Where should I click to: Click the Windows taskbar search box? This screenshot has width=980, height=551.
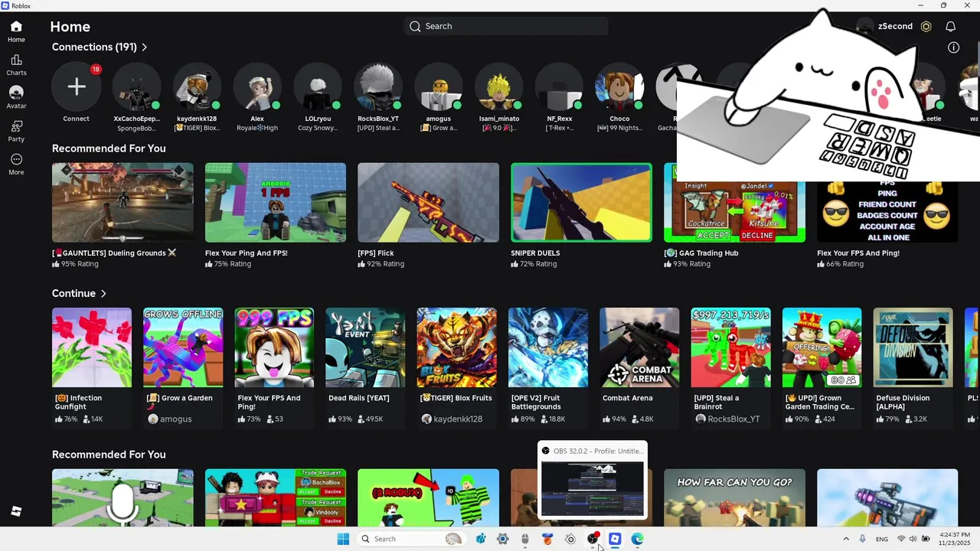[x=411, y=539]
